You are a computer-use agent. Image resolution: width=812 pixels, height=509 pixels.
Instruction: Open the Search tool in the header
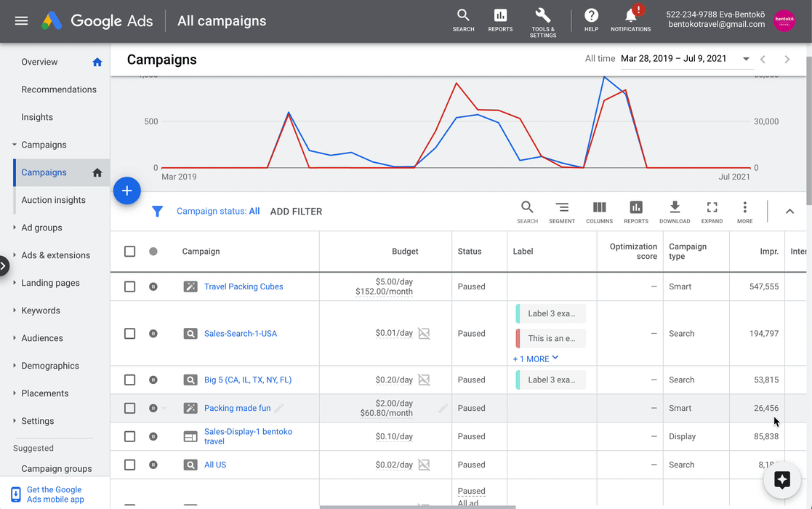463,20
